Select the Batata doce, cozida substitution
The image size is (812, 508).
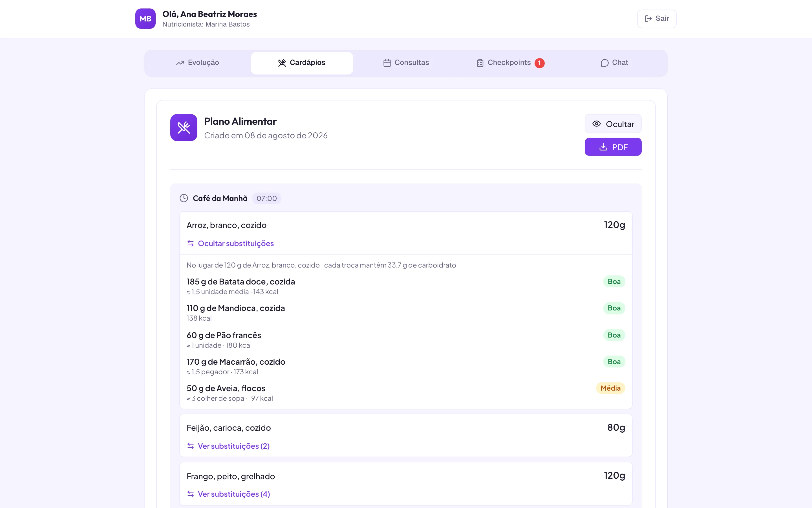tap(406, 286)
